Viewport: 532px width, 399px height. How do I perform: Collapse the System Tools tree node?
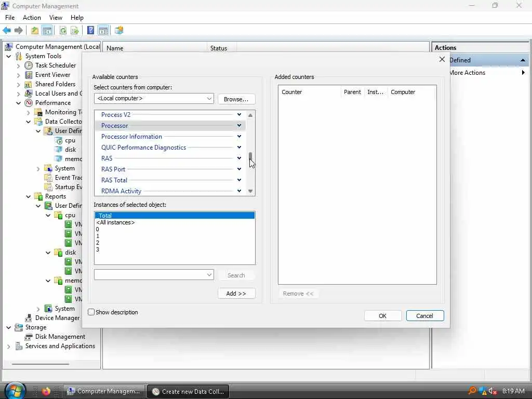(x=9, y=56)
